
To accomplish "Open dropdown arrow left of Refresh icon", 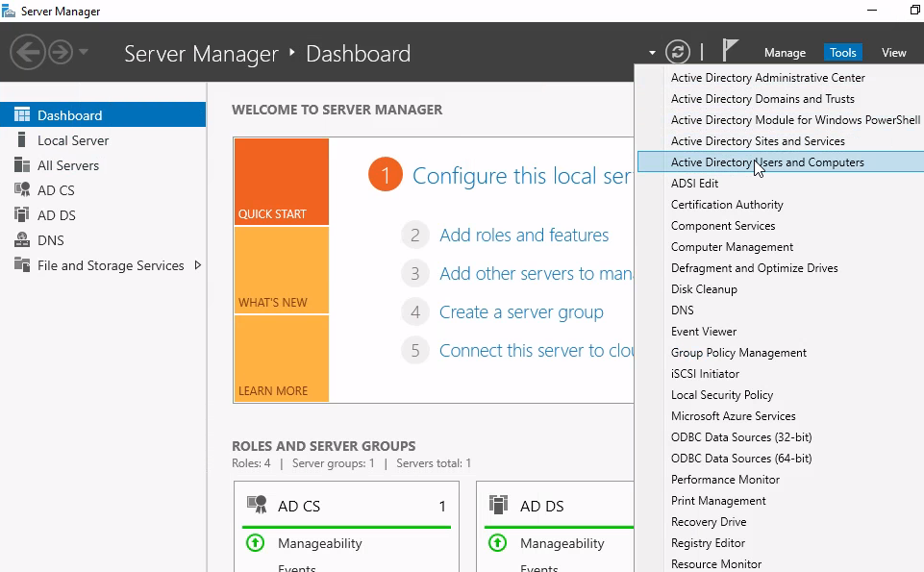I will 652,53.
